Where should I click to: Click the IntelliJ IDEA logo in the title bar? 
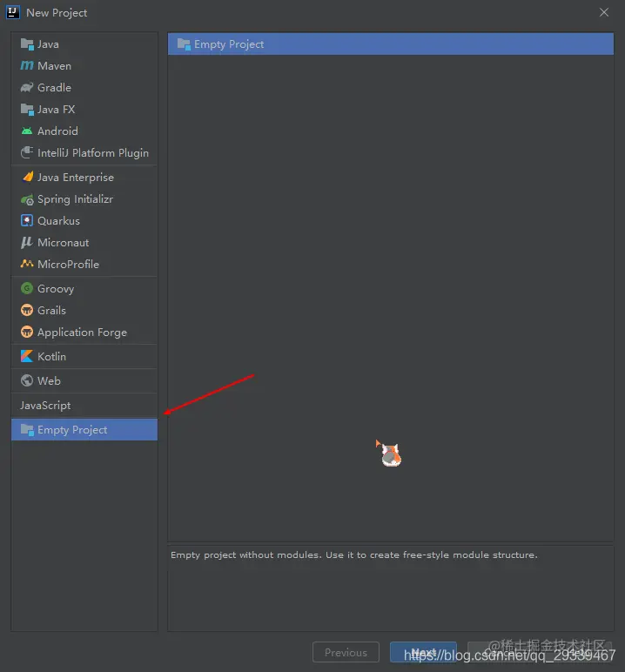tap(13, 12)
